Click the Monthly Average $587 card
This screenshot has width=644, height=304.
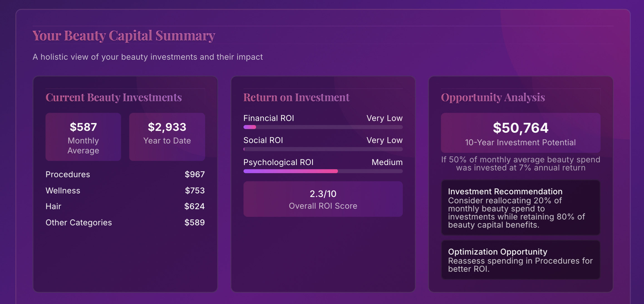[83, 137]
